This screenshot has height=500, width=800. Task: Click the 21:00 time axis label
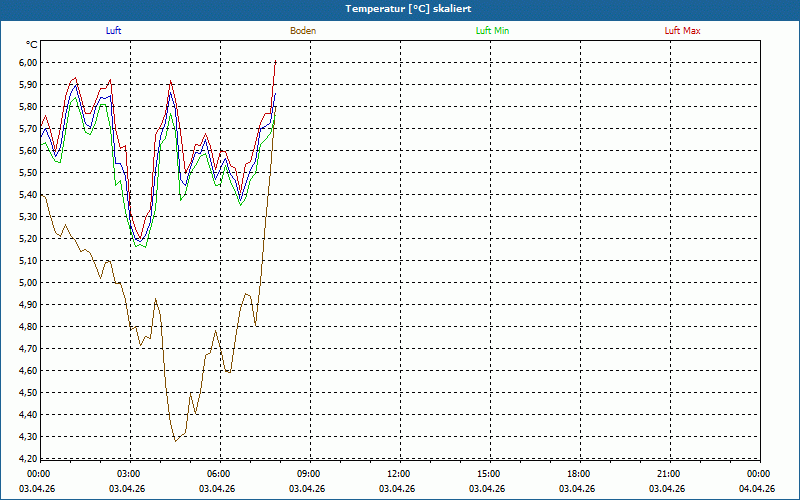tap(669, 474)
